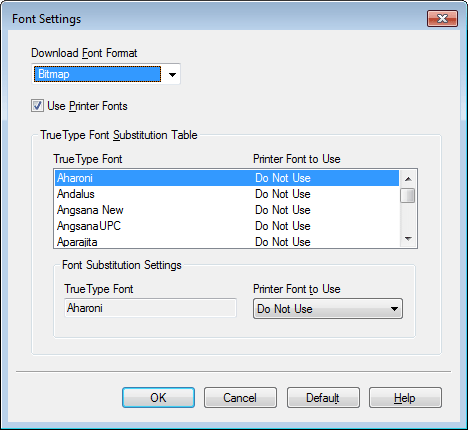The height and width of the screenshot is (430, 468).
Task: Restore settings with the Default button
Action: [323, 397]
